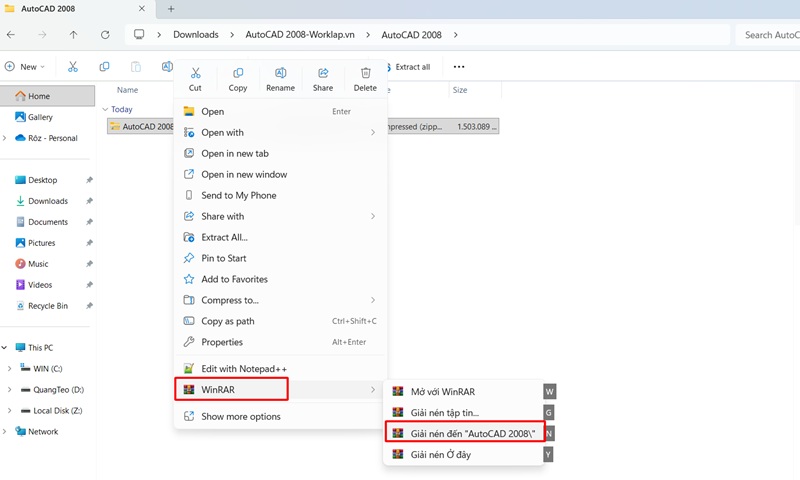The height and width of the screenshot is (480, 800).
Task: Select Send to My Phone
Action: click(280, 195)
